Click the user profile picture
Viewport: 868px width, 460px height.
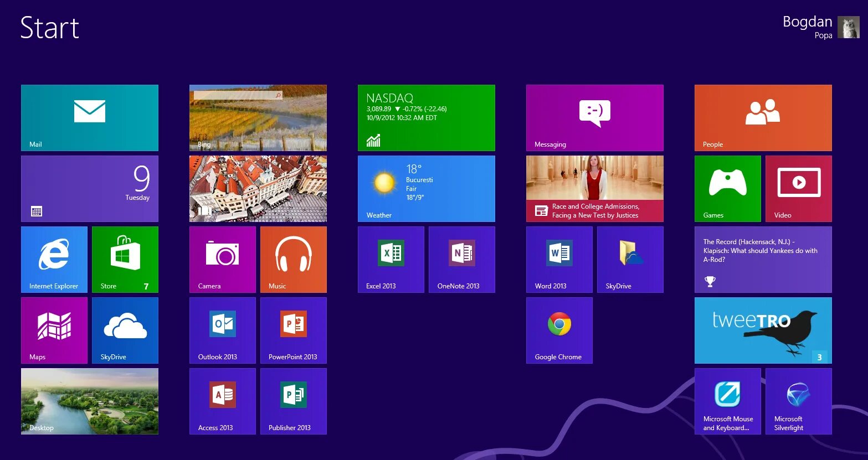coord(848,27)
